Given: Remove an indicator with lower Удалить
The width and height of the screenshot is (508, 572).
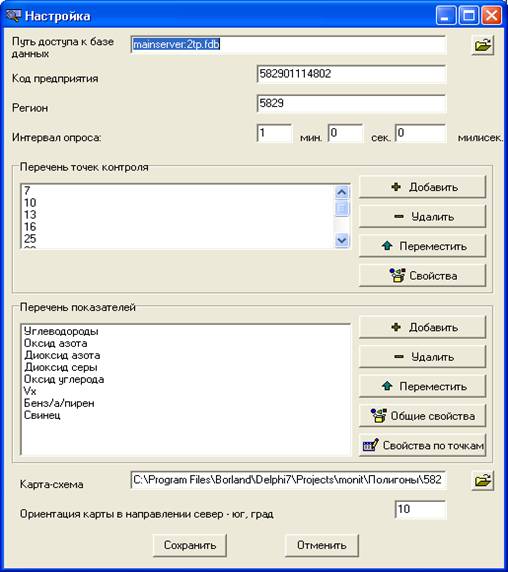Looking at the screenshot, I should click(422, 357).
